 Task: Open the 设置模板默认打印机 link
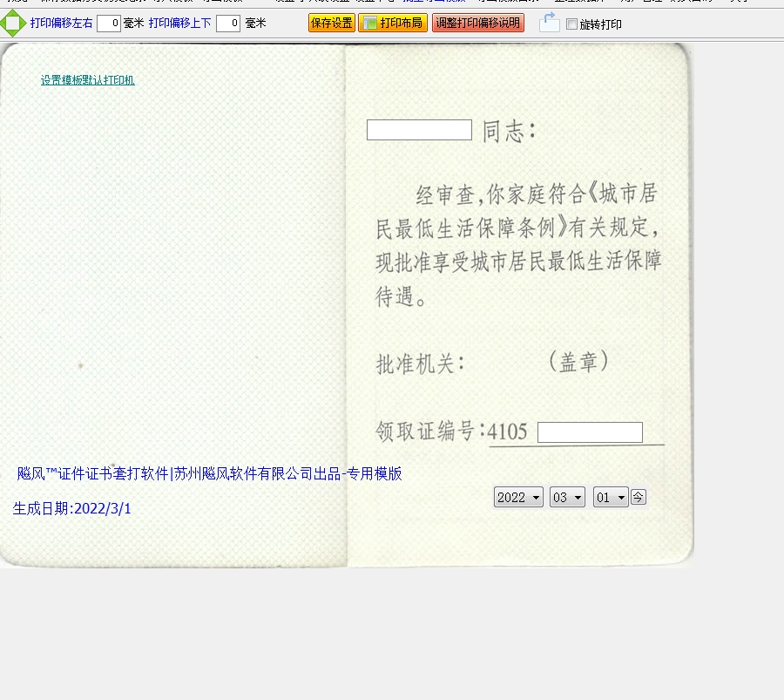pyautogui.click(x=87, y=80)
